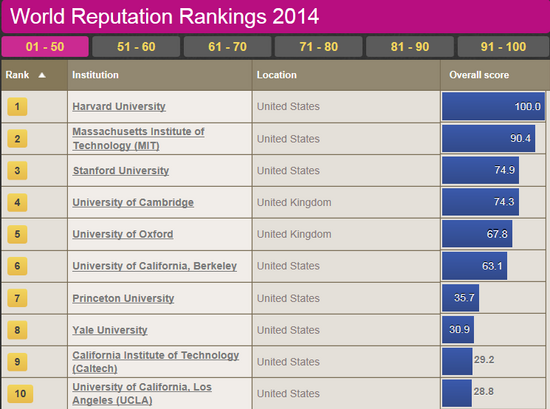Visit the UCLA institution link
This screenshot has height=409, width=550.
tap(142, 394)
